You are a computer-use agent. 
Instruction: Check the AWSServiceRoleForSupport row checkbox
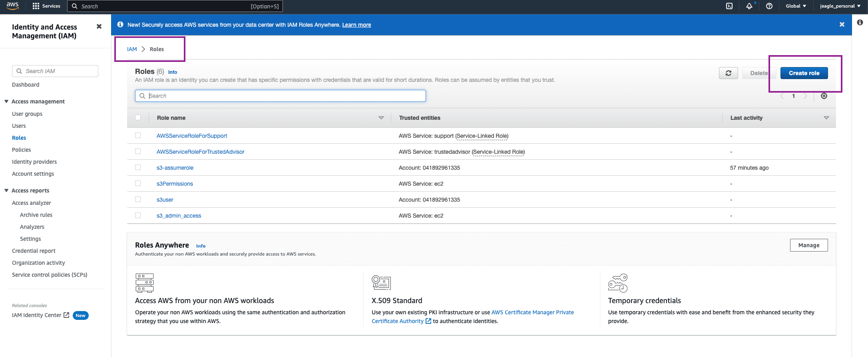click(x=138, y=135)
